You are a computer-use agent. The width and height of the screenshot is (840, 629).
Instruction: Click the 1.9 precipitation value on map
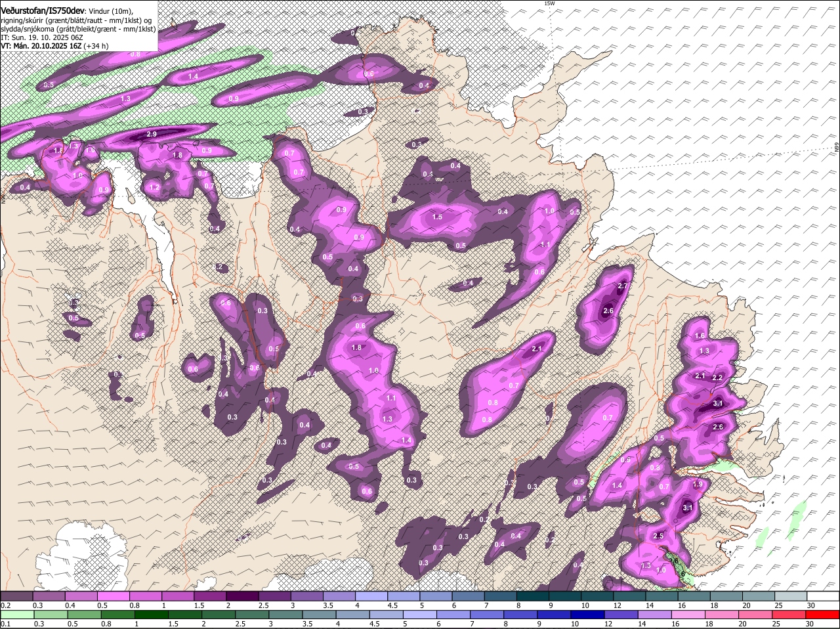pyautogui.click(x=698, y=484)
